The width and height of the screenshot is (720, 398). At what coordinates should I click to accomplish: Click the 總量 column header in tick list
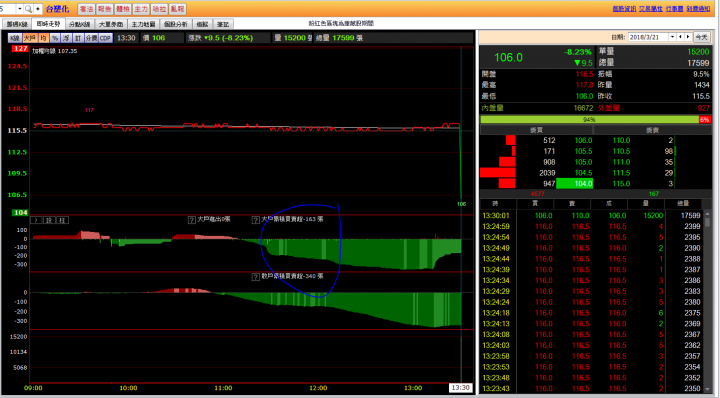(x=683, y=203)
